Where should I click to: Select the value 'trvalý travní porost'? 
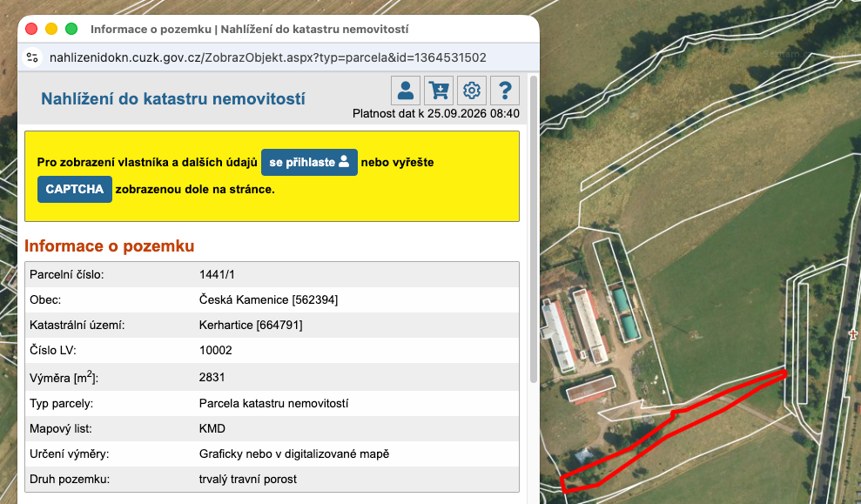click(247, 480)
